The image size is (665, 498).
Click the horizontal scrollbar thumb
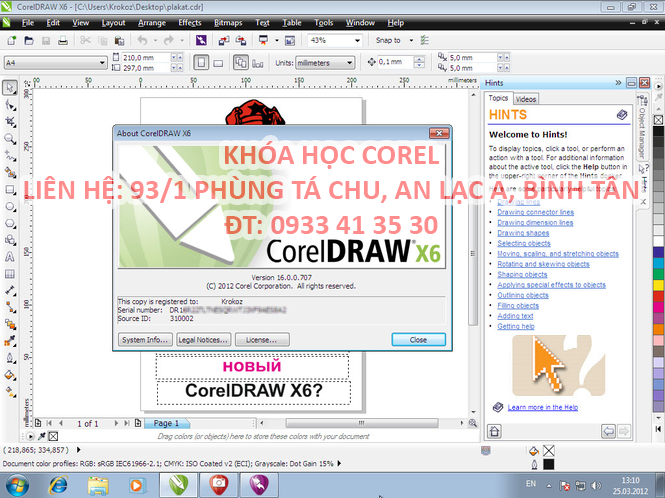pos(362,423)
